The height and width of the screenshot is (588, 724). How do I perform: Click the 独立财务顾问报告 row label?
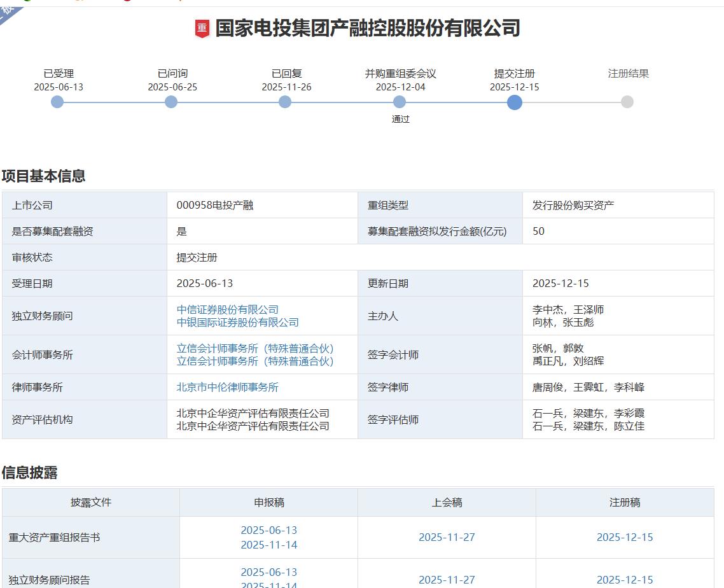49,580
